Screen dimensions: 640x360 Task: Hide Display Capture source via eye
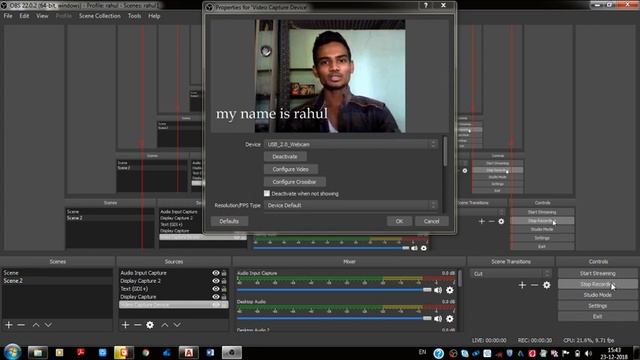[216, 297]
